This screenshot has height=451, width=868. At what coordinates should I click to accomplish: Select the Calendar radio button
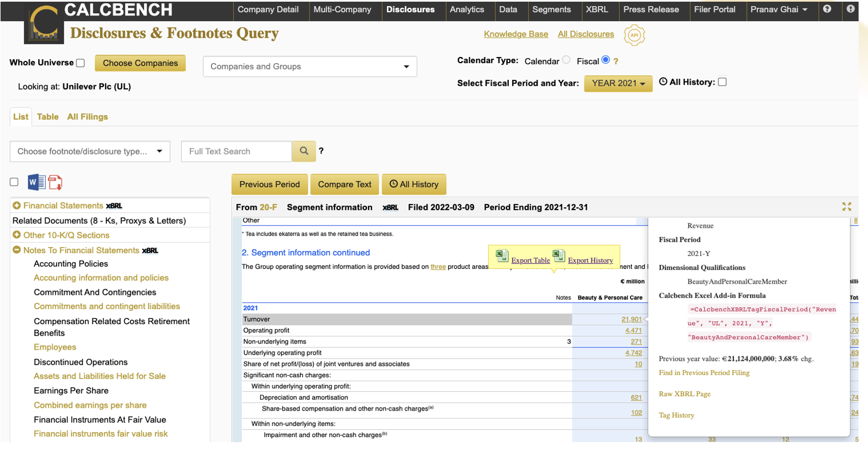click(566, 60)
